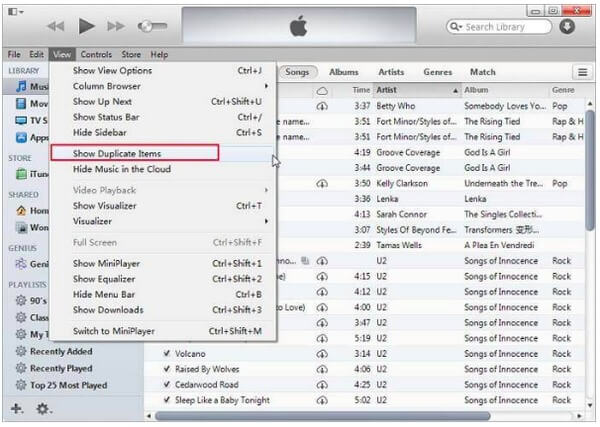The width and height of the screenshot is (600, 427).
Task: Switch to the Albums tab
Action: (344, 72)
